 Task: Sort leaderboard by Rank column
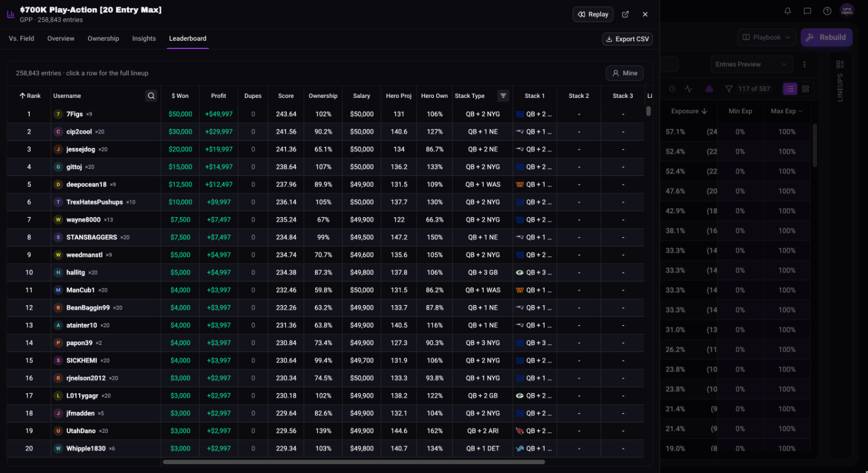point(30,96)
